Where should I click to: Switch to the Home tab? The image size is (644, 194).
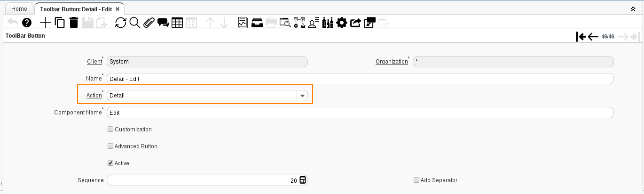(19, 9)
